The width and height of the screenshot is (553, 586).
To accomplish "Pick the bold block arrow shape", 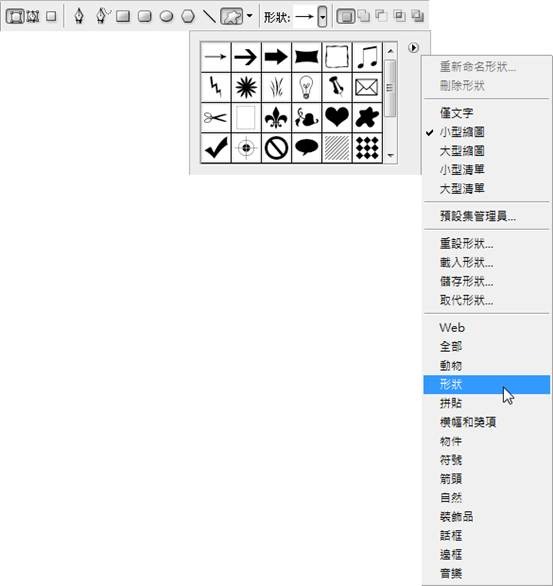I will click(x=276, y=57).
